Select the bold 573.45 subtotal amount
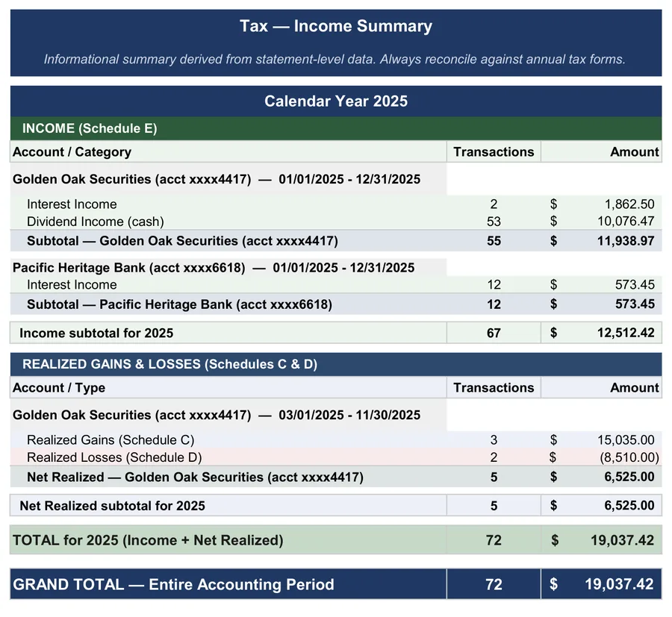This screenshot has width=672, height=617. (x=635, y=304)
